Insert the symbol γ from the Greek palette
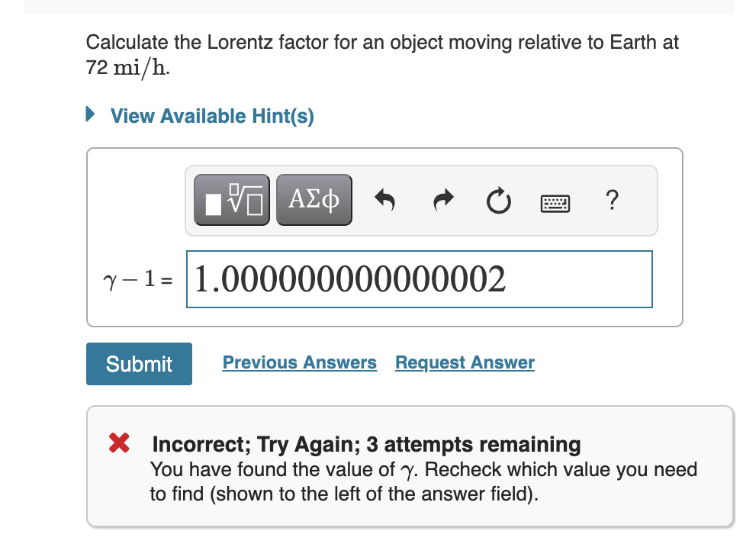 click(314, 199)
